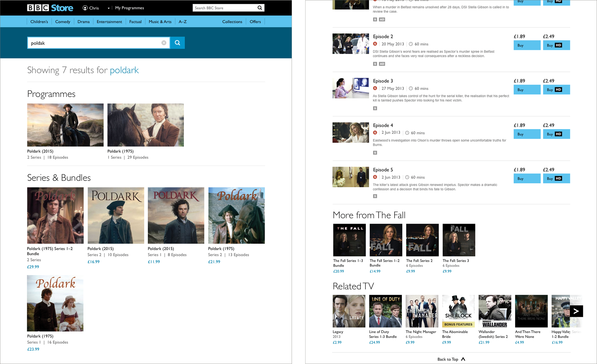Image resolution: width=597 pixels, height=364 pixels.
Task: Open The Night Manager cover
Action: (x=422, y=311)
